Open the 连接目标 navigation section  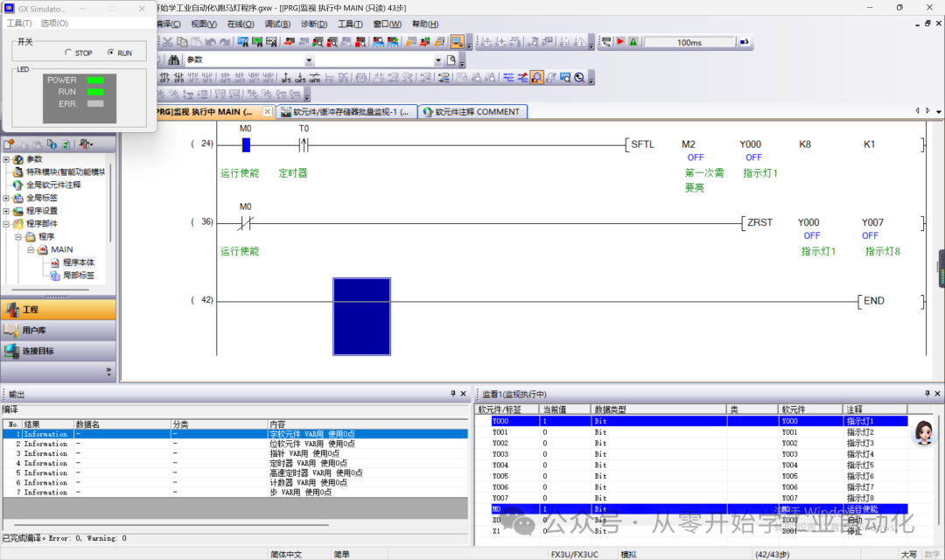click(x=58, y=351)
